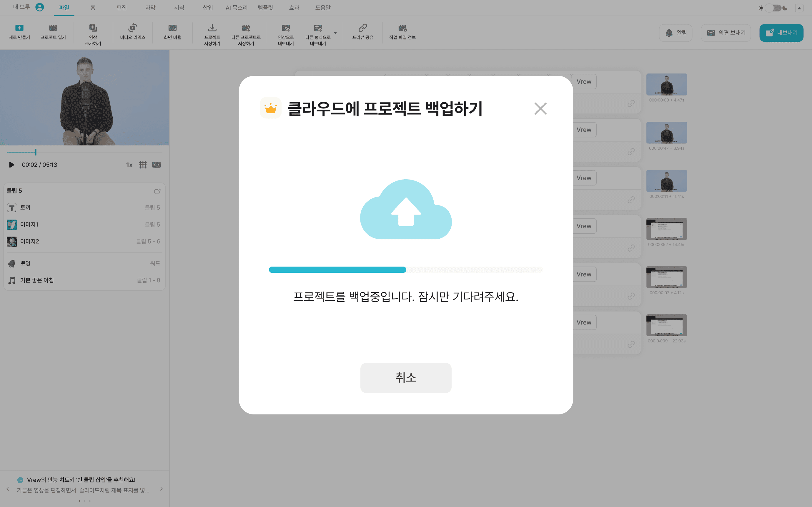Viewport: 812px width, 507px height.
Task: Click 프로젝트 저장하기 download icon
Action: click(212, 28)
